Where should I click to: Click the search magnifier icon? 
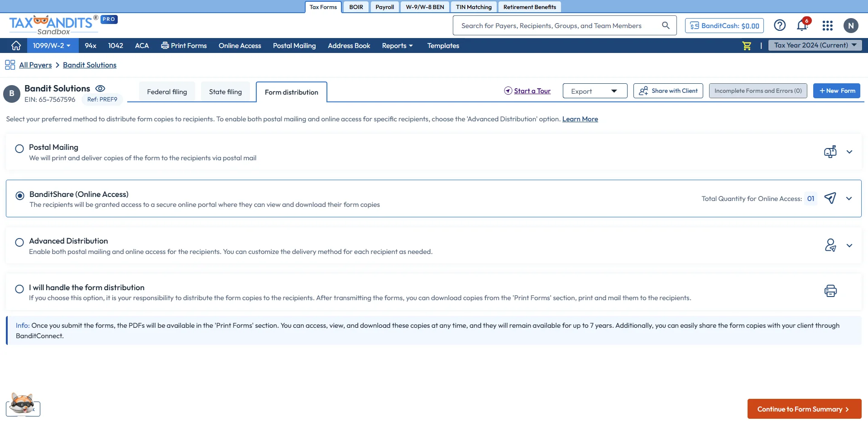pyautogui.click(x=665, y=25)
